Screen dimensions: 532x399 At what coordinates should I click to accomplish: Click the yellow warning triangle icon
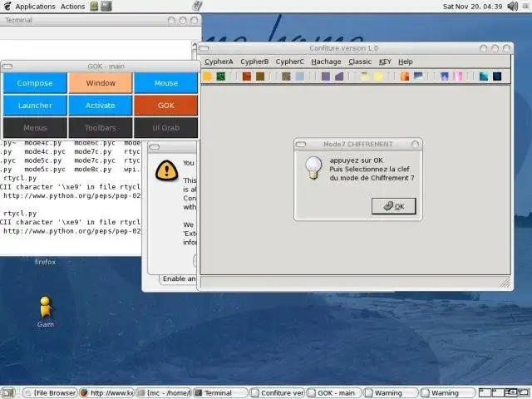coord(166,170)
